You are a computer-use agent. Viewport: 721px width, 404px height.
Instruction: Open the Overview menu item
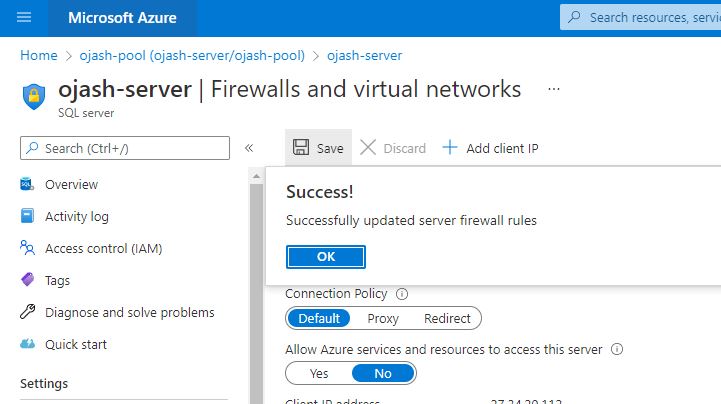[71, 184]
